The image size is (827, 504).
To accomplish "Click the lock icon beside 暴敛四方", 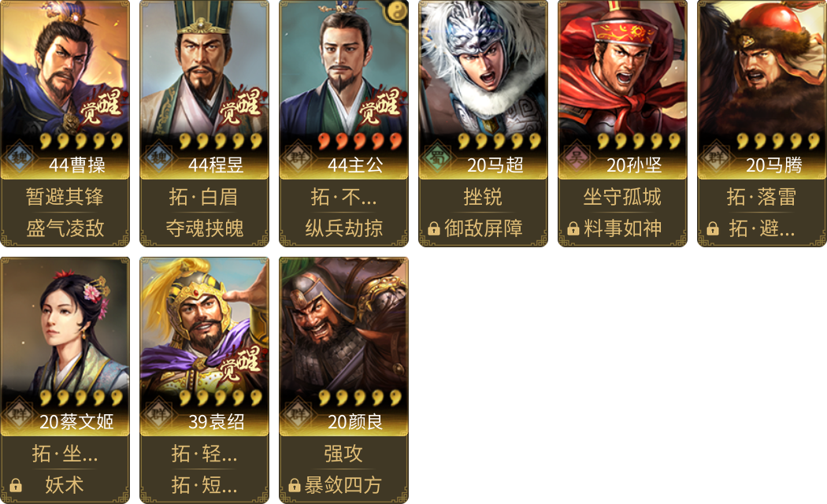I will (295, 485).
